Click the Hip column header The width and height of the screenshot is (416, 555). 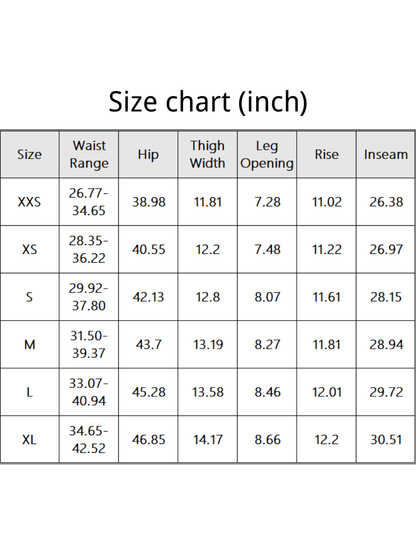(x=148, y=154)
